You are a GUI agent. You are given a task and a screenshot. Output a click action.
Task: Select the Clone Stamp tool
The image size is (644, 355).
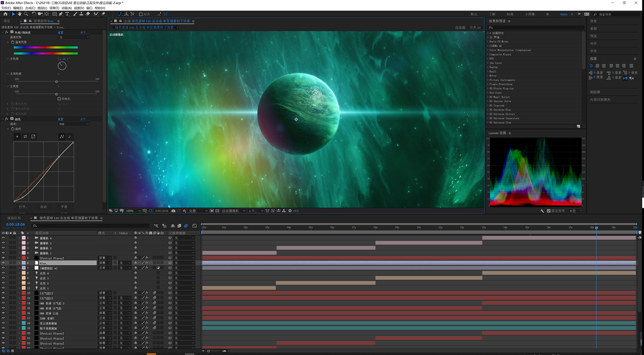tap(81, 14)
